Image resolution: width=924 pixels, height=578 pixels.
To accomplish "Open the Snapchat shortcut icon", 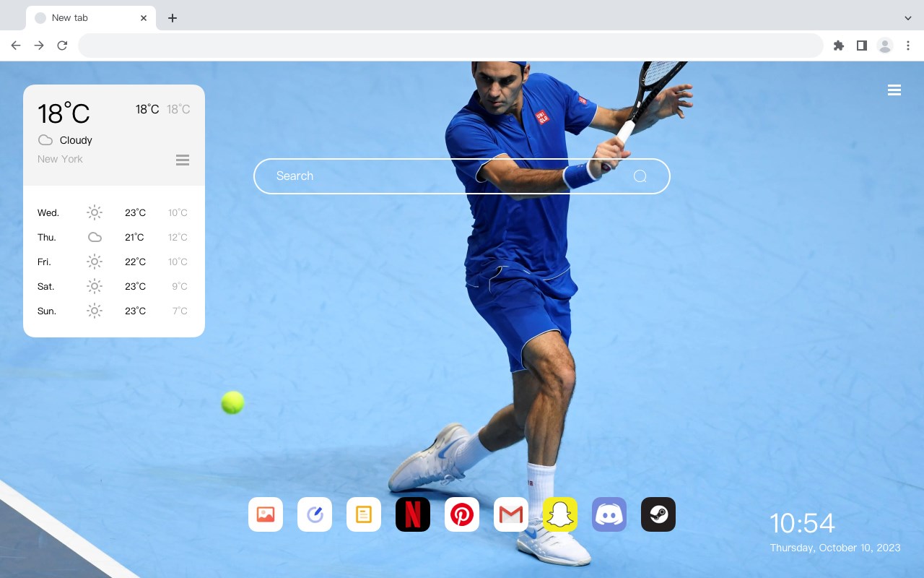I will pyautogui.click(x=560, y=514).
